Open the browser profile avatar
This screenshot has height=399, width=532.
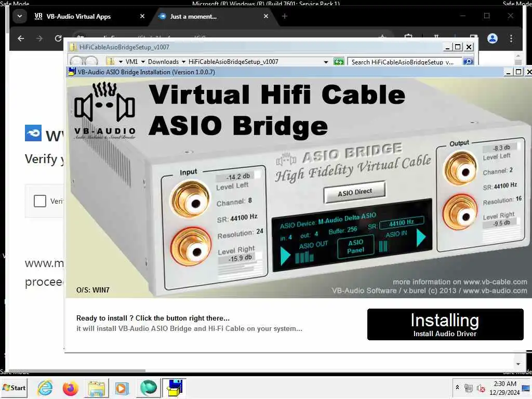[493, 38]
